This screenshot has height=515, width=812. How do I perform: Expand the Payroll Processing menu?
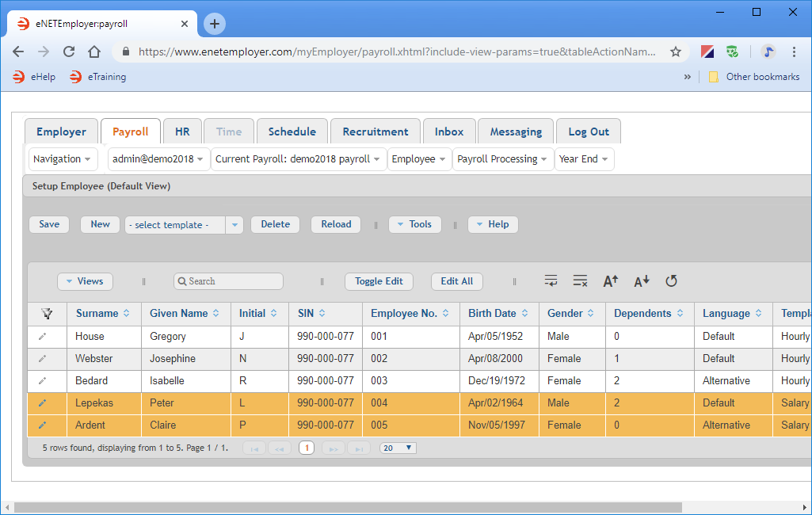click(x=502, y=159)
